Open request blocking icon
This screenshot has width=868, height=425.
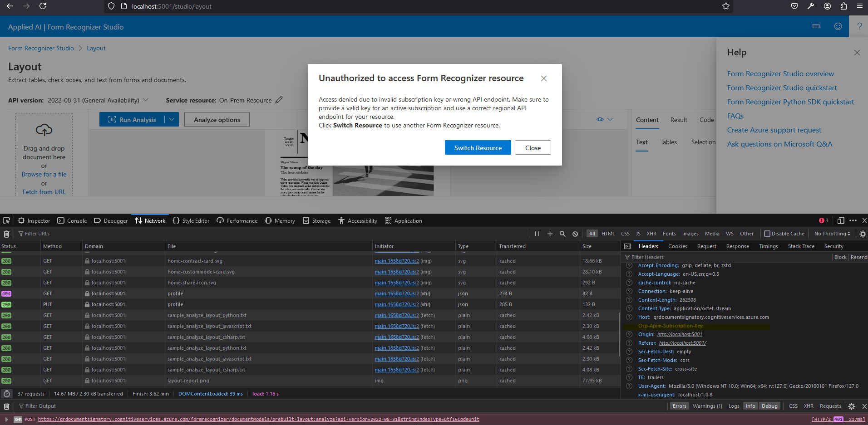(575, 234)
